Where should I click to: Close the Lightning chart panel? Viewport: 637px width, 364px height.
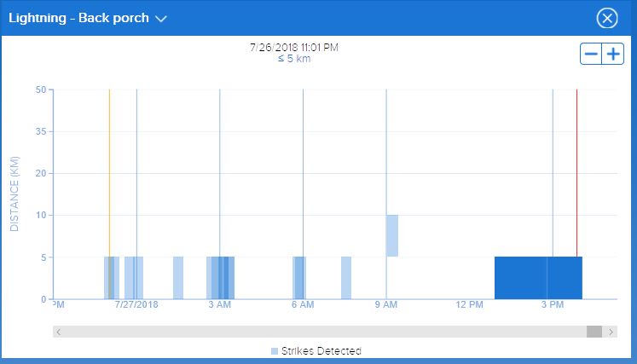[x=607, y=19]
